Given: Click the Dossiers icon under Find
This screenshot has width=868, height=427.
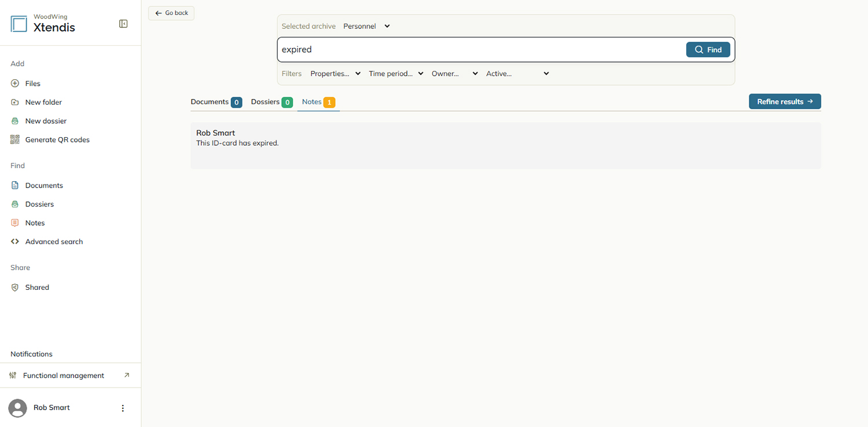Looking at the screenshot, I should (15, 204).
